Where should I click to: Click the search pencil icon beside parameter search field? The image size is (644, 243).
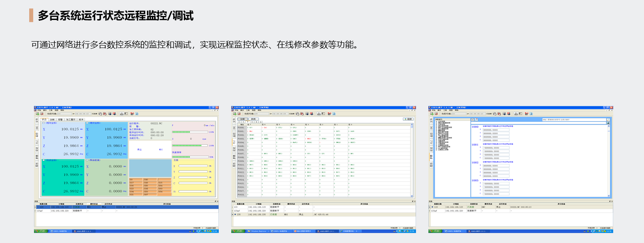[608, 120]
